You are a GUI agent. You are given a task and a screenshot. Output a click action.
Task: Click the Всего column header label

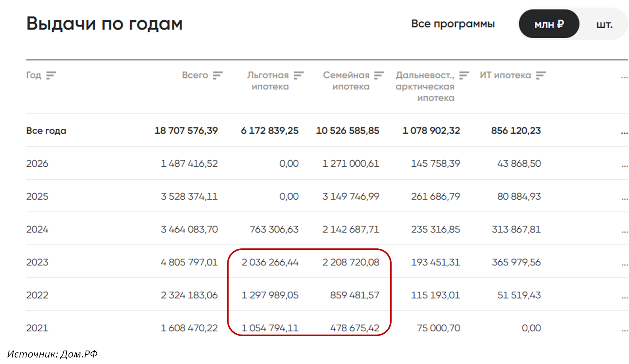coord(195,75)
